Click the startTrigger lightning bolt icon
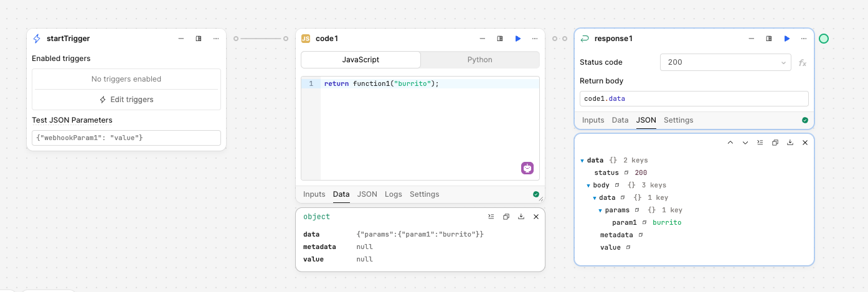868x292 pixels. 37,39
